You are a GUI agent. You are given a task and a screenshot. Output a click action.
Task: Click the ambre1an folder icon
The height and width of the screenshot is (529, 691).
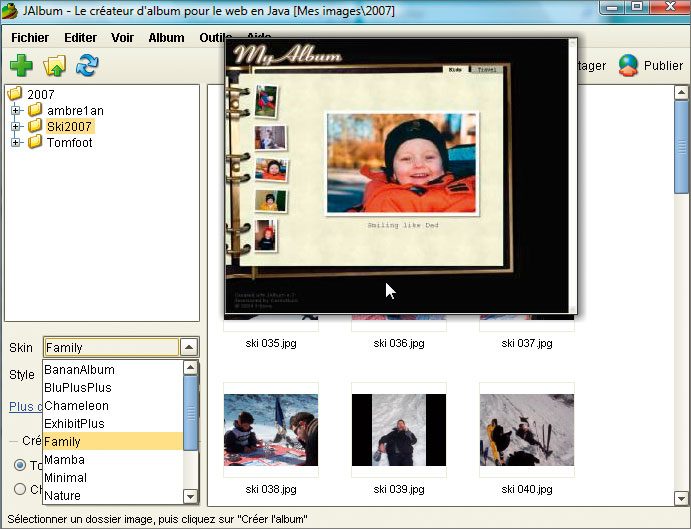tap(35, 111)
